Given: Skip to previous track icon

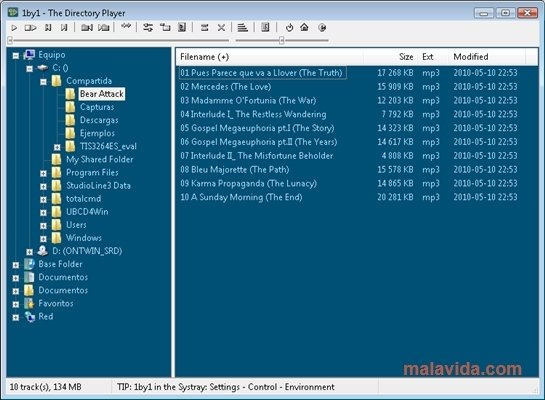Looking at the screenshot, I should click(x=48, y=27).
